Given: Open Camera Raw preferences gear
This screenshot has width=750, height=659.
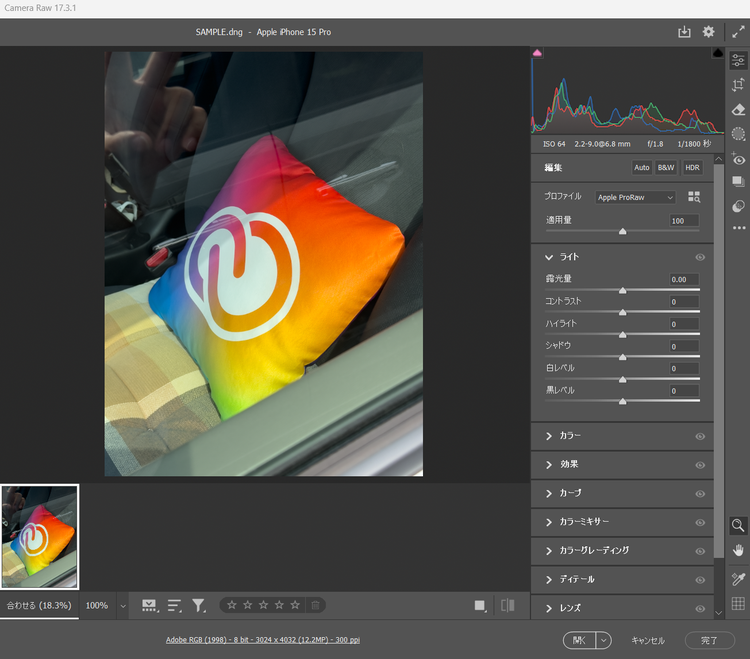Looking at the screenshot, I should click(x=708, y=32).
